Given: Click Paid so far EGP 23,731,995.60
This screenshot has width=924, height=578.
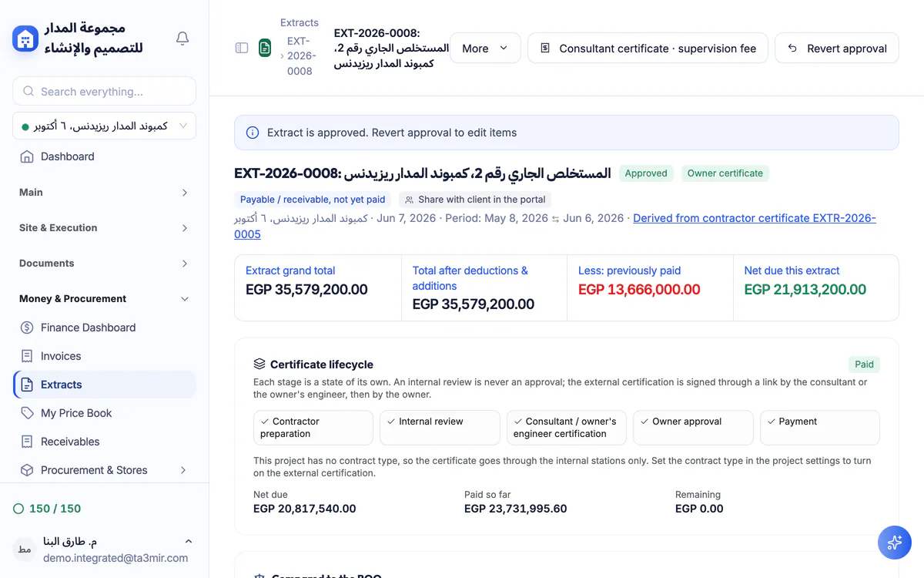Looking at the screenshot, I should tap(516, 509).
